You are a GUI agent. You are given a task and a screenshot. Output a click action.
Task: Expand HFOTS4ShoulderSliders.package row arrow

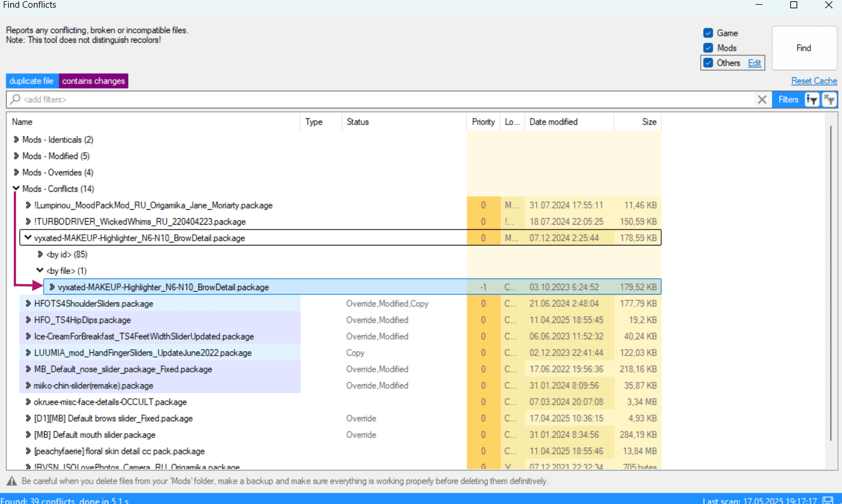point(28,303)
